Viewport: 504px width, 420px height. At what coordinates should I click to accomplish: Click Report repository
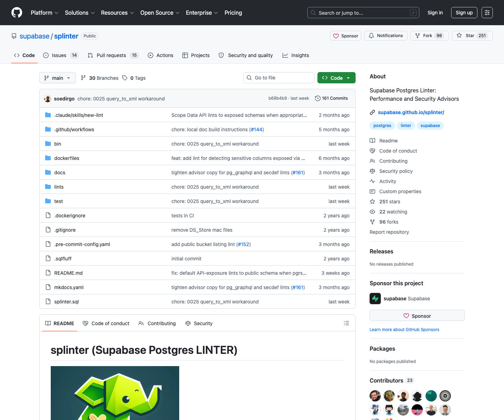pos(389,232)
